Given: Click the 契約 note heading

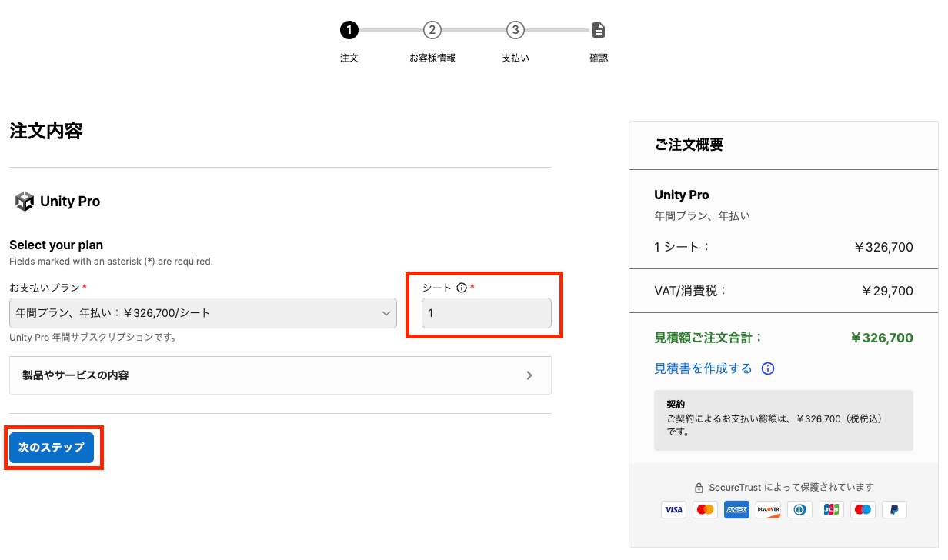Looking at the screenshot, I should (x=676, y=404).
